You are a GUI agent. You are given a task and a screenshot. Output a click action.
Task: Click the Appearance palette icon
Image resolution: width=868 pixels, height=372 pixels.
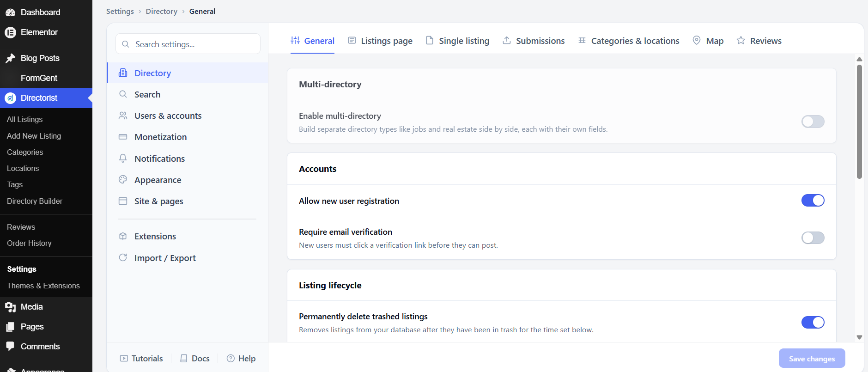[123, 180]
